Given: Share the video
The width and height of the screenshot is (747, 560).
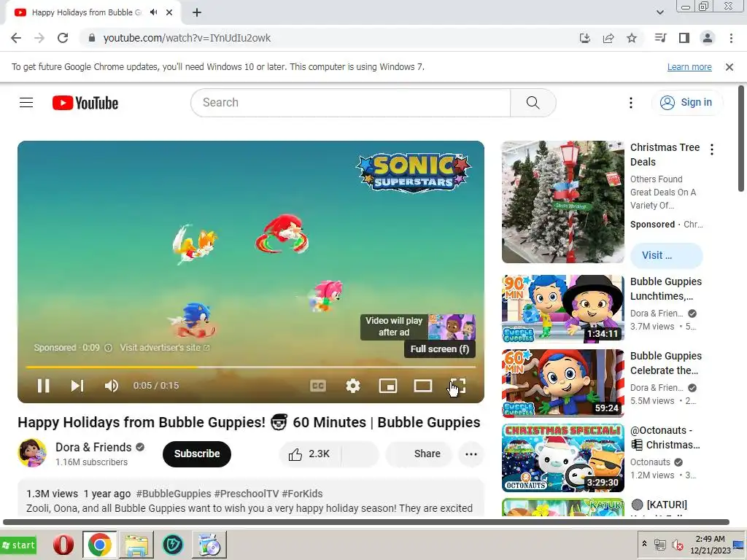Looking at the screenshot, I should (419, 454).
